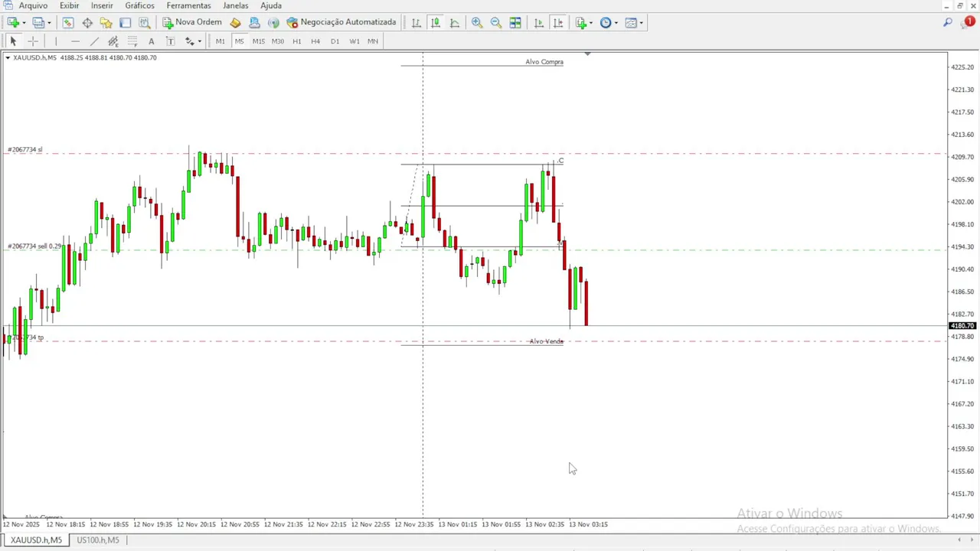
Task: Click the 'Alvo Venda' label on chart
Action: pos(546,341)
